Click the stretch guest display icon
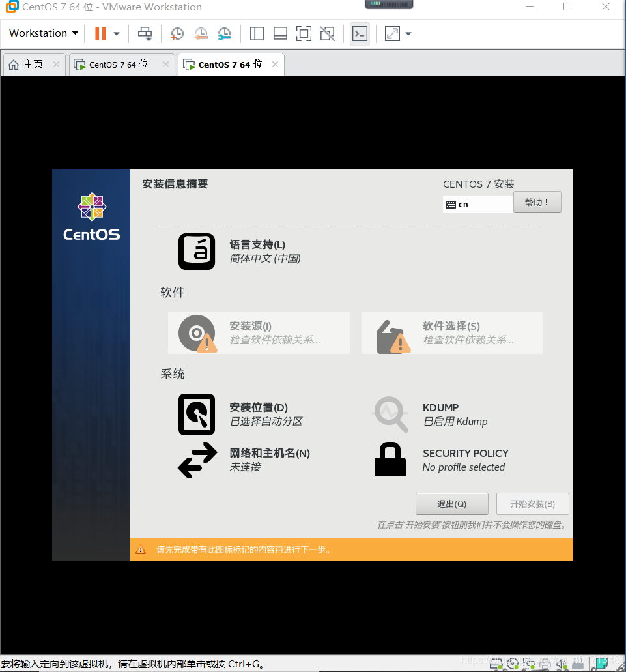This screenshot has width=626, height=672. [392, 33]
